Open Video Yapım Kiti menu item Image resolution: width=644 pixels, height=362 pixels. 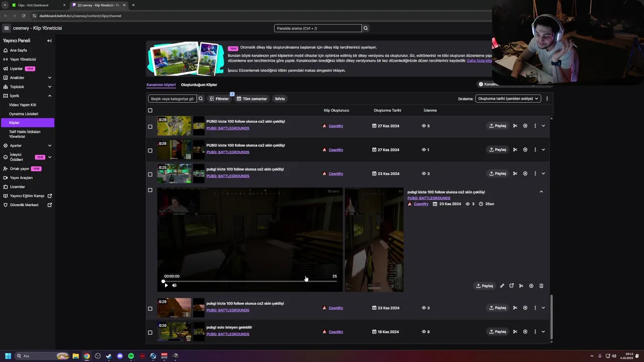(x=23, y=105)
